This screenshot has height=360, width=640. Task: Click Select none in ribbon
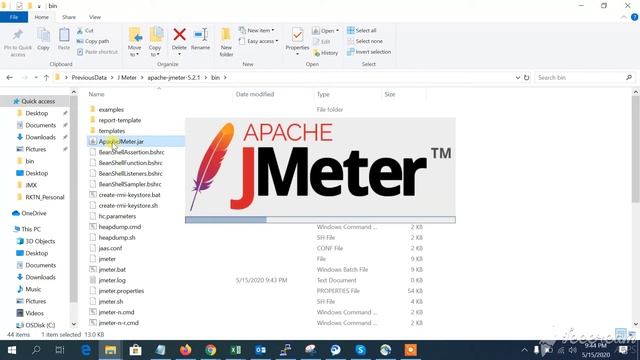365,41
